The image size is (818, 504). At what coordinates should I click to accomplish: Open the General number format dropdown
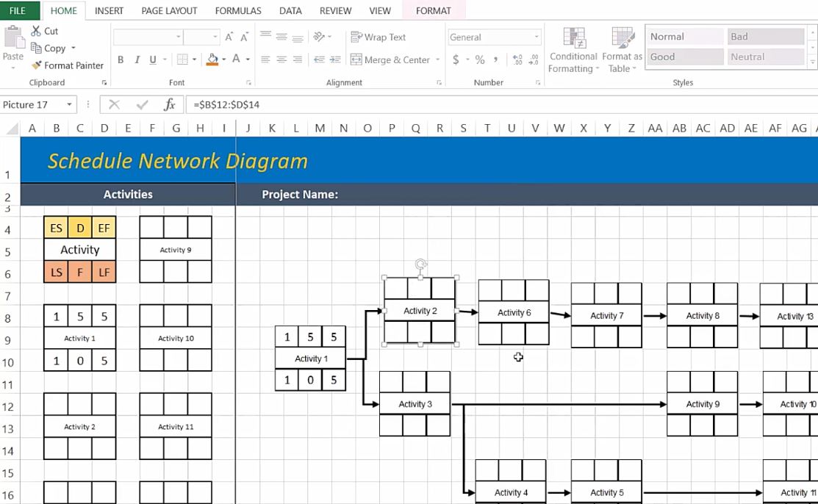[537, 37]
